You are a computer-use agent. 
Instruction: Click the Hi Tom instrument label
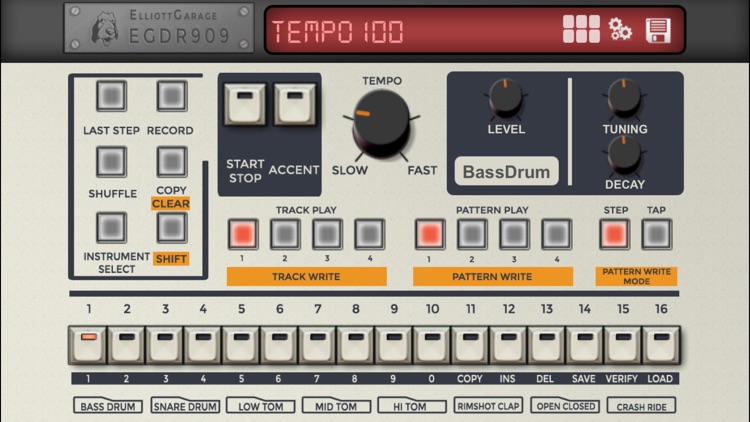[412, 406]
